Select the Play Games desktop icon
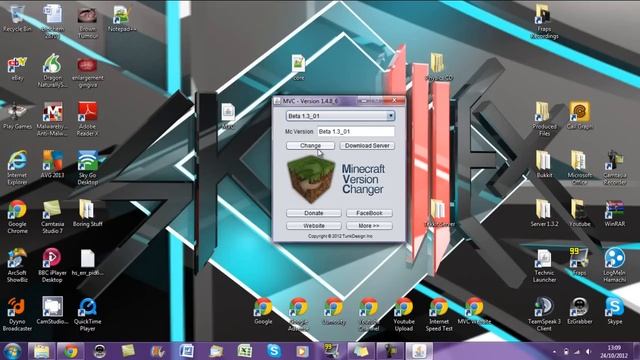The width and height of the screenshot is (640, 360). coord(17,116)
